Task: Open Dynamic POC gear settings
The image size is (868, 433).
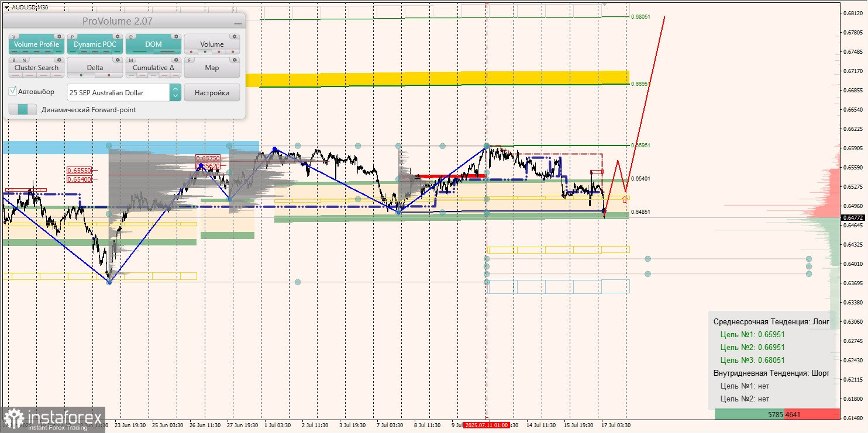Action: (117, 36)
